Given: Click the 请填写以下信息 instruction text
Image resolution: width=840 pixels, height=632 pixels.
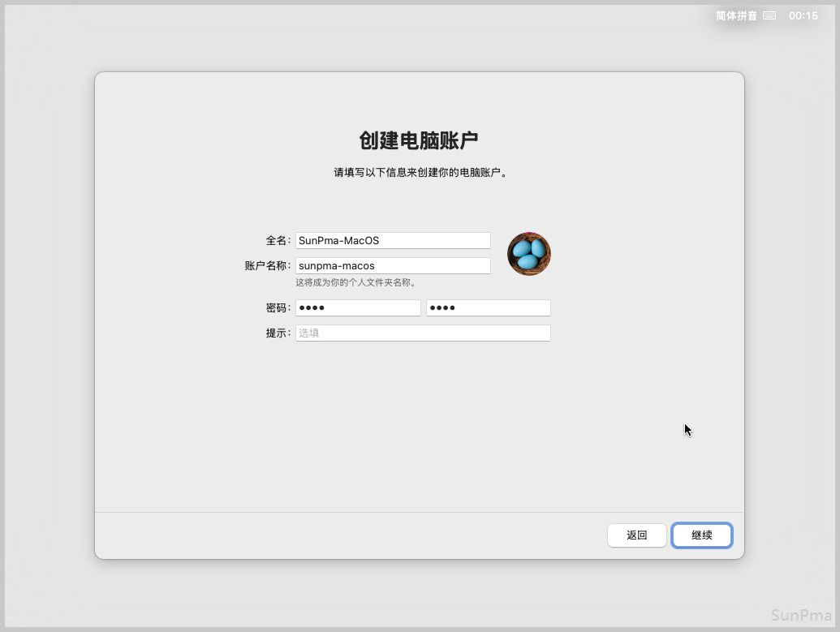Looking at the screenshot, I should (419, 173).
